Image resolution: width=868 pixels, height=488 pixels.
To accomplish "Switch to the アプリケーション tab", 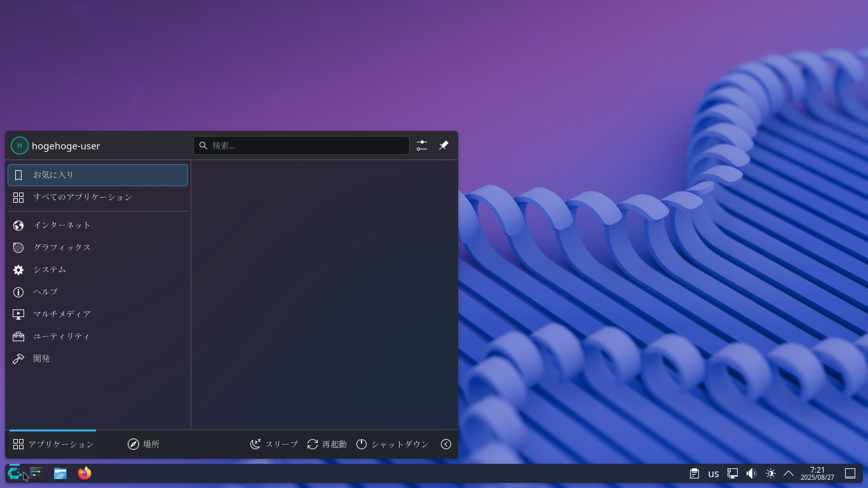I will [53, 444].
